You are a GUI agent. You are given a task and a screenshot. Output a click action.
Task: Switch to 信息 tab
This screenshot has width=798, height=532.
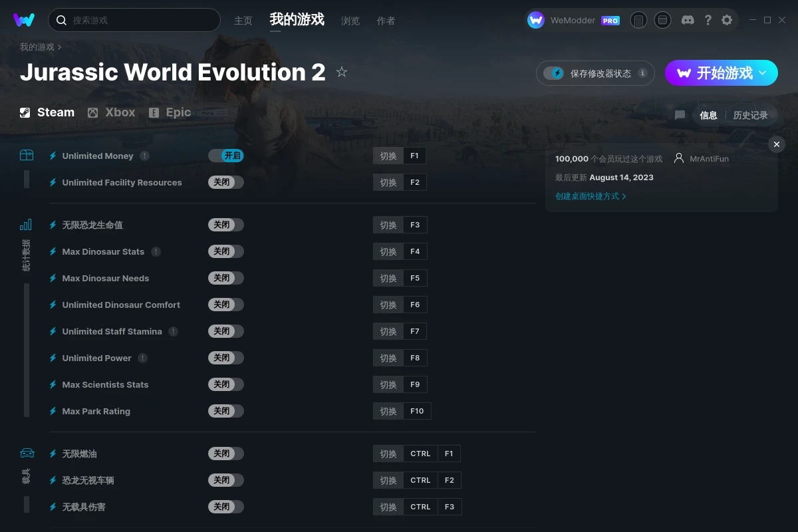(708, 115)
